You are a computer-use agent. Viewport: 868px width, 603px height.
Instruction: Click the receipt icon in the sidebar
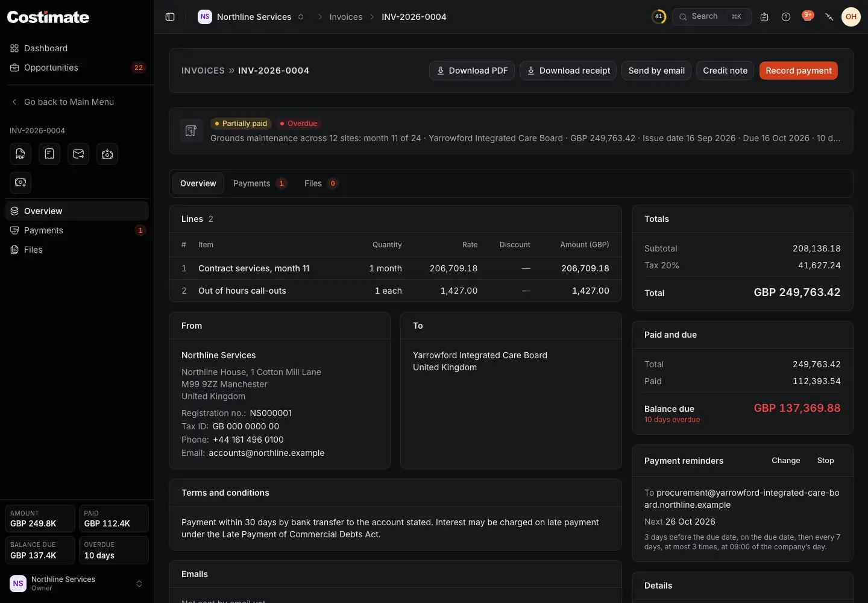pyautogui.click(x=49, y=154)
